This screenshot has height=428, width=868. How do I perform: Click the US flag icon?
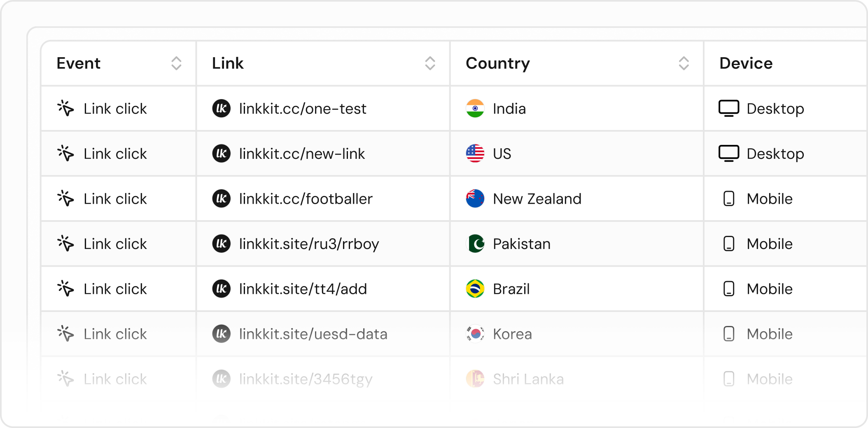click(475, 154)
